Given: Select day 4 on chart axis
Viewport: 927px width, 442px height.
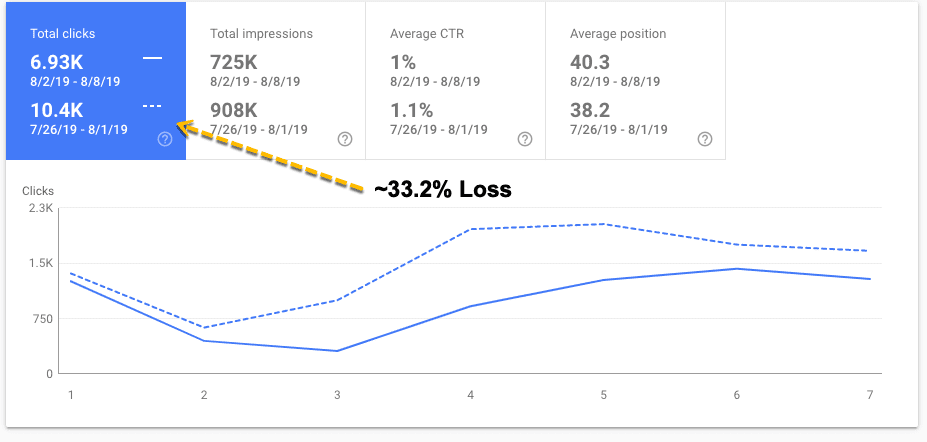Looking at the screenshot, I should click(x=471, y=394).
